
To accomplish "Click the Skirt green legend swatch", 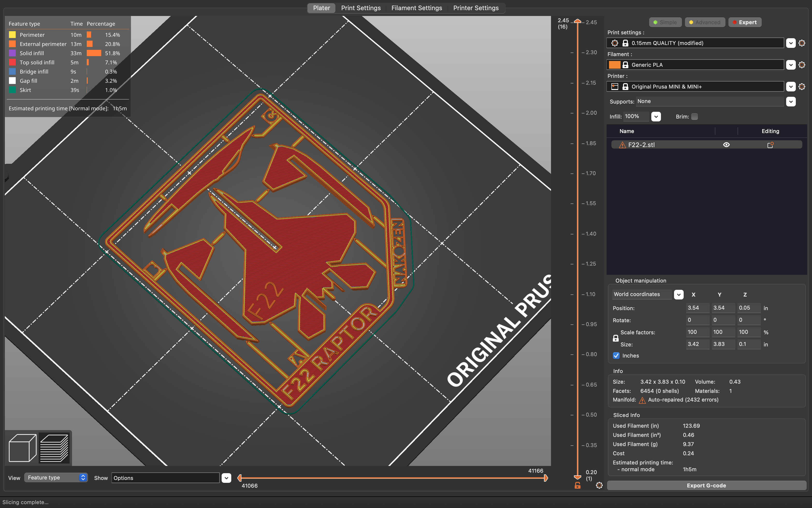I will (x=12, y=90).
